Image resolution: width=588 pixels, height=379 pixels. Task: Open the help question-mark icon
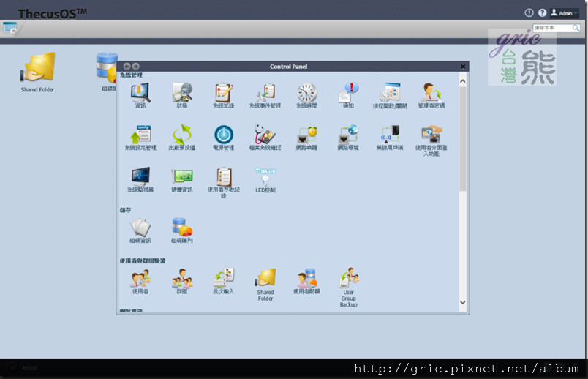point(542,12)
